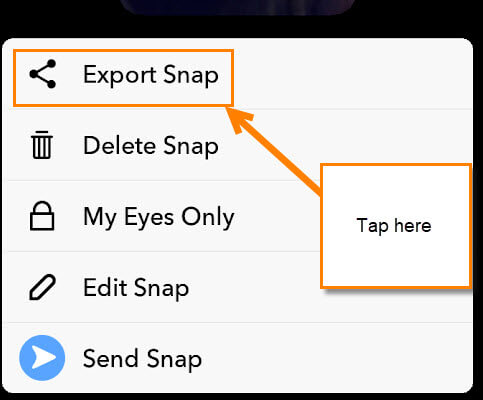Choose the "Delete Snap" menu text
The width and height of the screenshot is (483, 400).
tap(151, 146)
